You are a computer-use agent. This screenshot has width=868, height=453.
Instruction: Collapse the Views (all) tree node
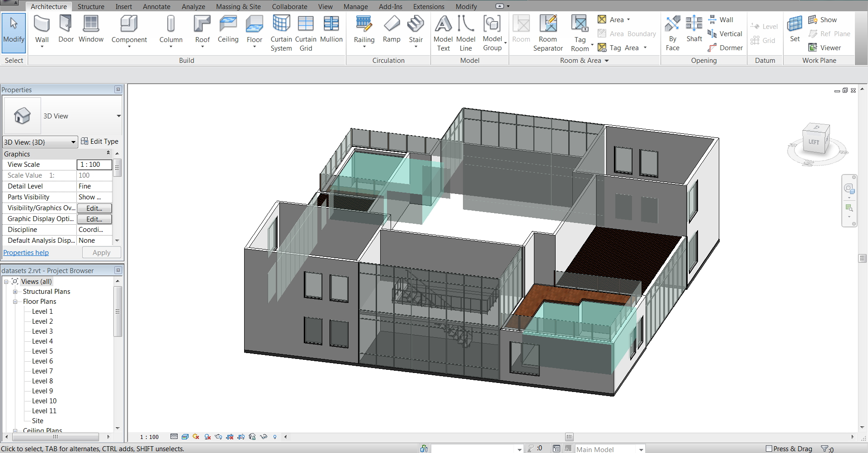(6, 282)
